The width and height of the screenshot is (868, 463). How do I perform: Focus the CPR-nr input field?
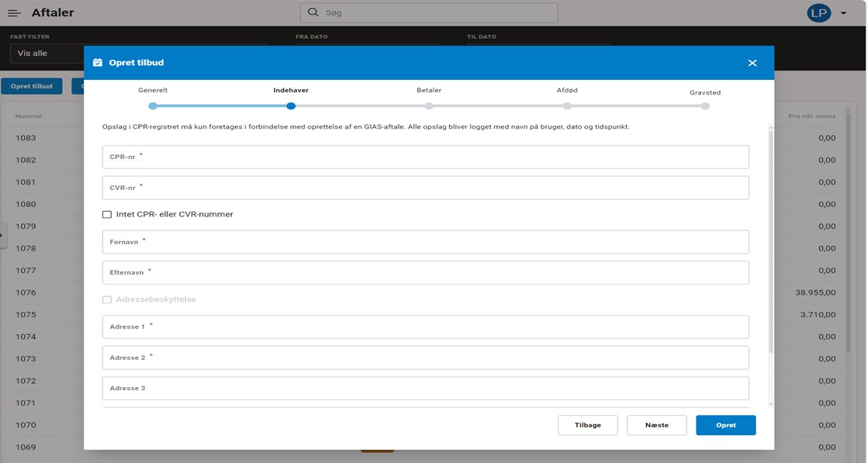(x=425, y=157)
